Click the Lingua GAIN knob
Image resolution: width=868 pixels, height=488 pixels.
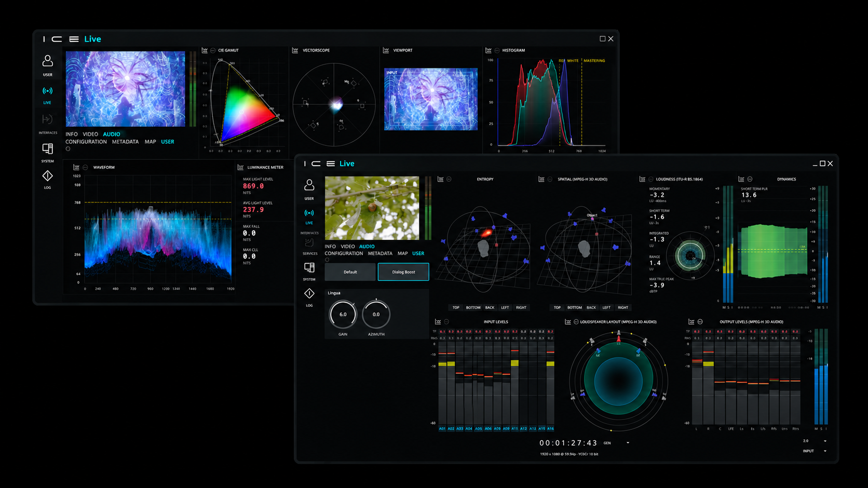tap(343, 314)
